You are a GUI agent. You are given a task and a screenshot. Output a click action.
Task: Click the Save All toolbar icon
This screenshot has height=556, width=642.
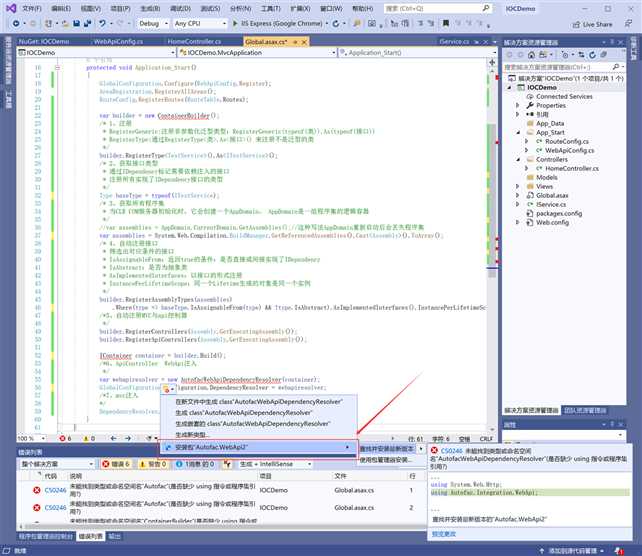(87, 24)
